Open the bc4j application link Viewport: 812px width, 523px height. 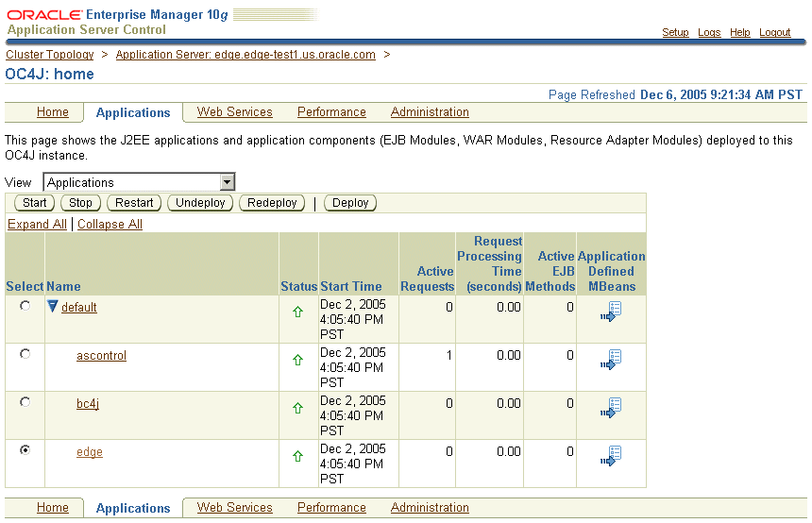pos(88,404)
